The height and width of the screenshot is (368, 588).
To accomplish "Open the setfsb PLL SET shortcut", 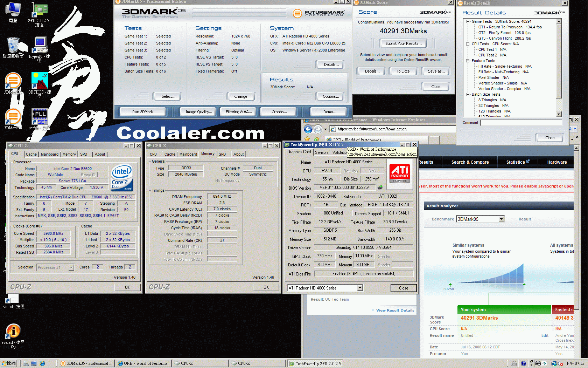I will point(40,119).
